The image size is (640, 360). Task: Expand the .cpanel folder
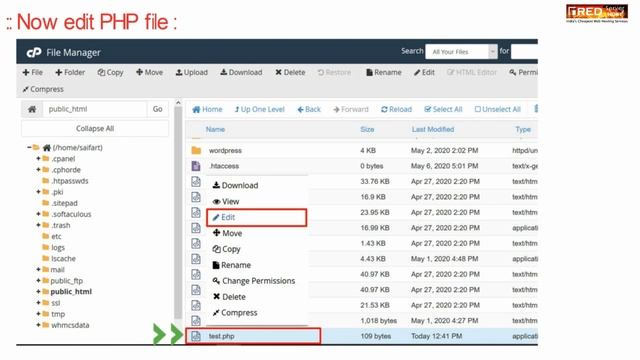tap(38, 158)
